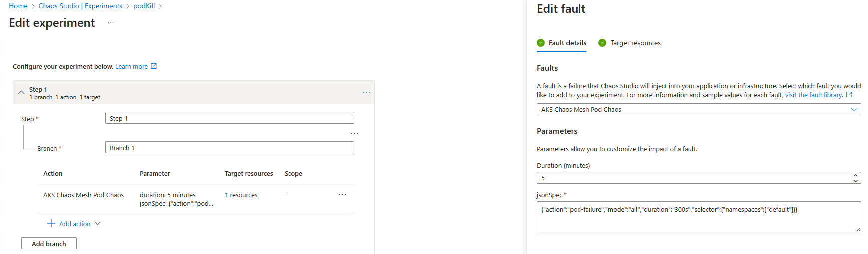Click the green check icon on Fault details
Image resolution: width=868 pixels, height=254 pixels.
pos(541,43)
